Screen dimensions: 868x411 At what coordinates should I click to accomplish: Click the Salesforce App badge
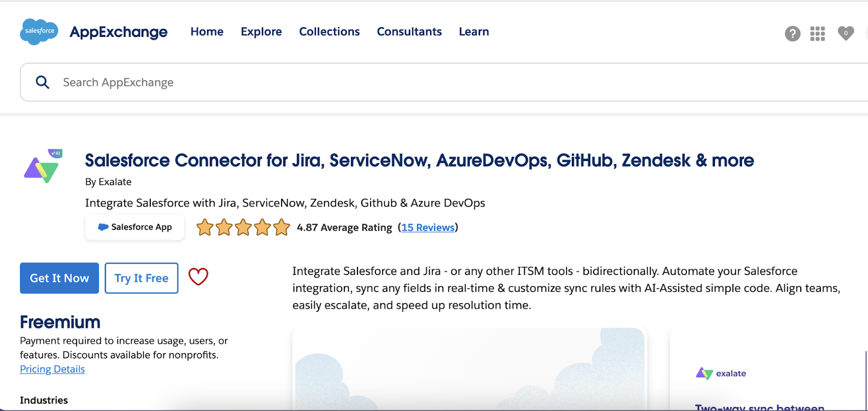coord(135,227)
